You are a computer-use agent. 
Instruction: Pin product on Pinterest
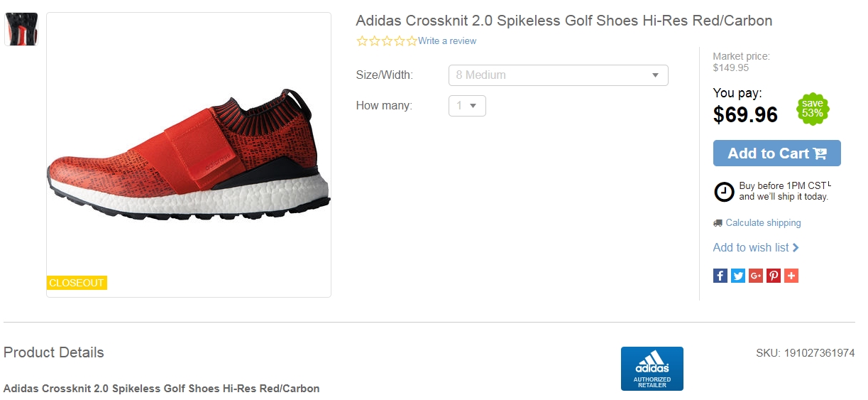(774, 276)
